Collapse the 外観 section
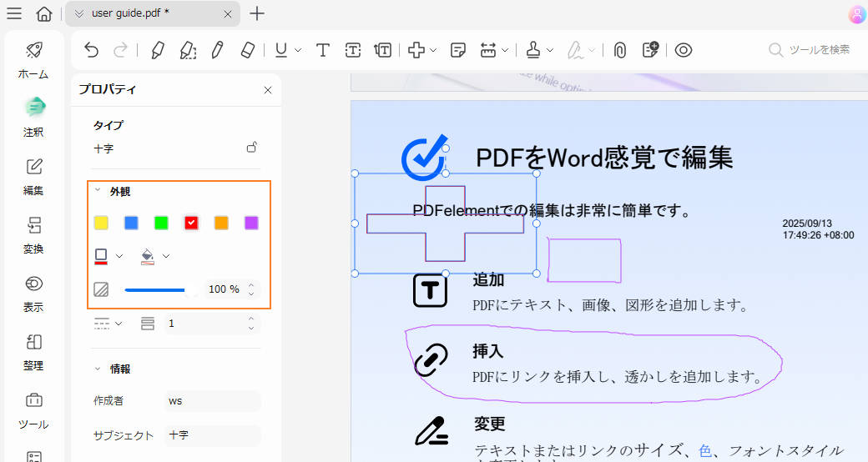 click(x=98, y=191)
